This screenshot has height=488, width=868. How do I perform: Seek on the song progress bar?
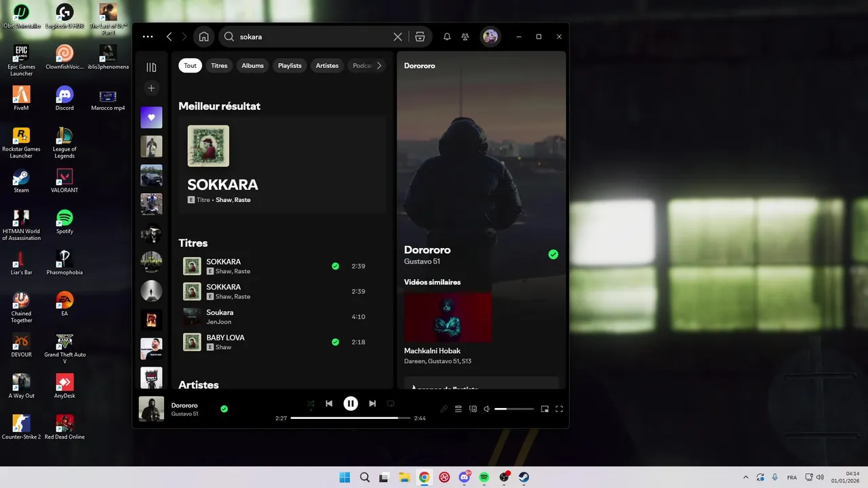(351, 418)
